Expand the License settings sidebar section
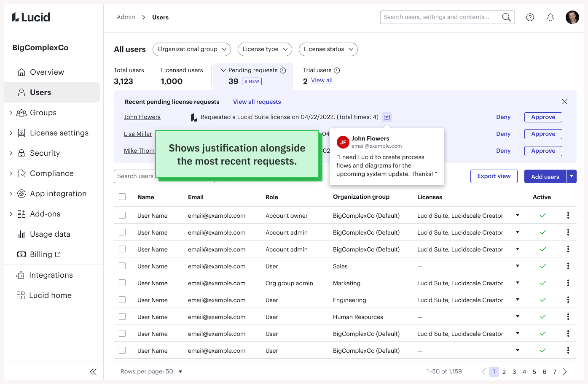 [x=11, y=133]
